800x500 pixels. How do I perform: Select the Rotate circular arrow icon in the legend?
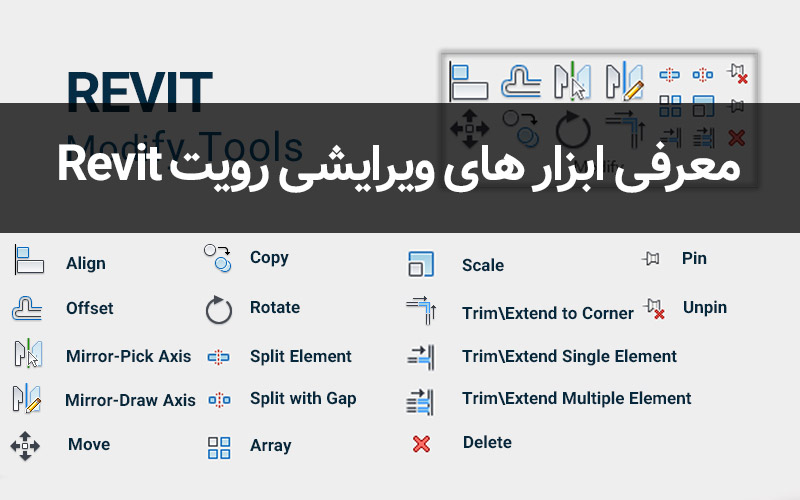point(219,310)
